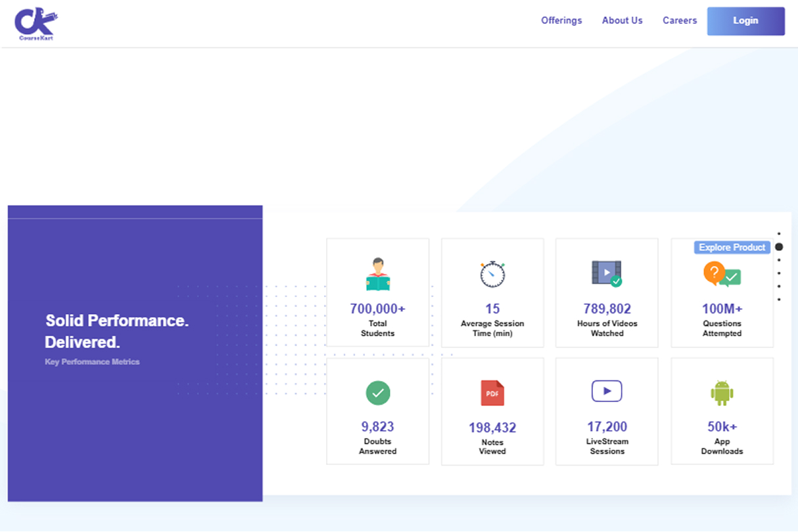Viewport: 798px width, 532px height.
Task: Click the large active section navigation dot
Action: 779,247
